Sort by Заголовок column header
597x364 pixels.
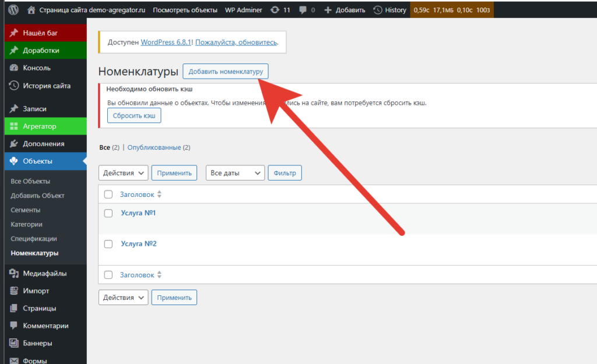[137, 194]
